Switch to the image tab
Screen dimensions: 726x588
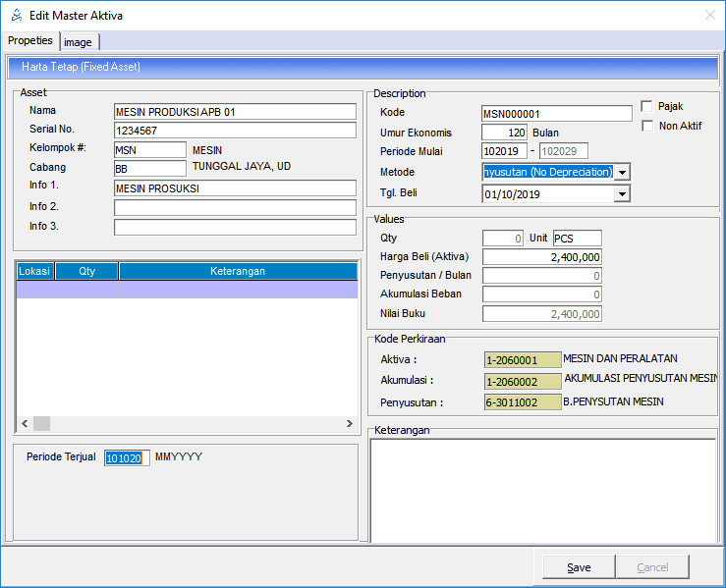click(x=79, y=42)
